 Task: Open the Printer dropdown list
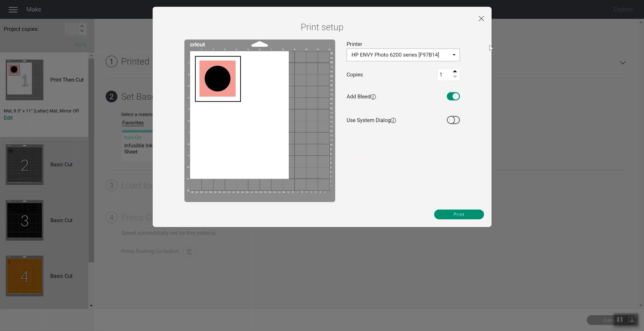[403, 55]
